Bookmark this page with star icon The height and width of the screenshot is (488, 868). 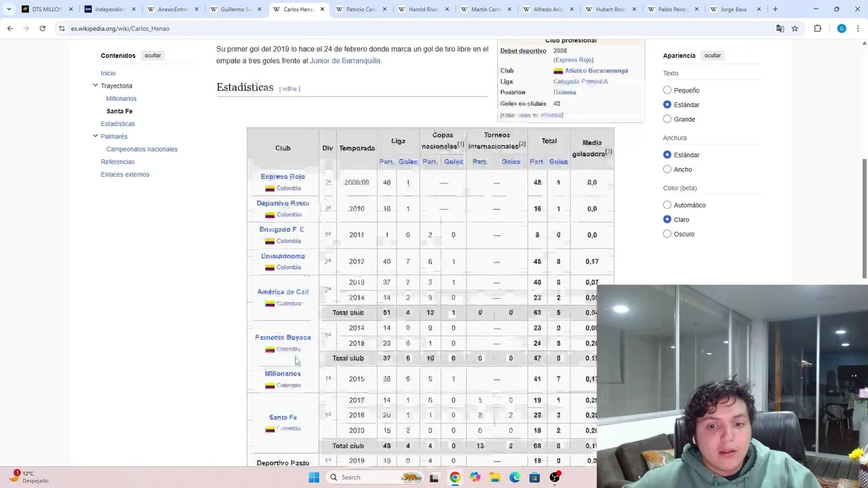[795, 28]
